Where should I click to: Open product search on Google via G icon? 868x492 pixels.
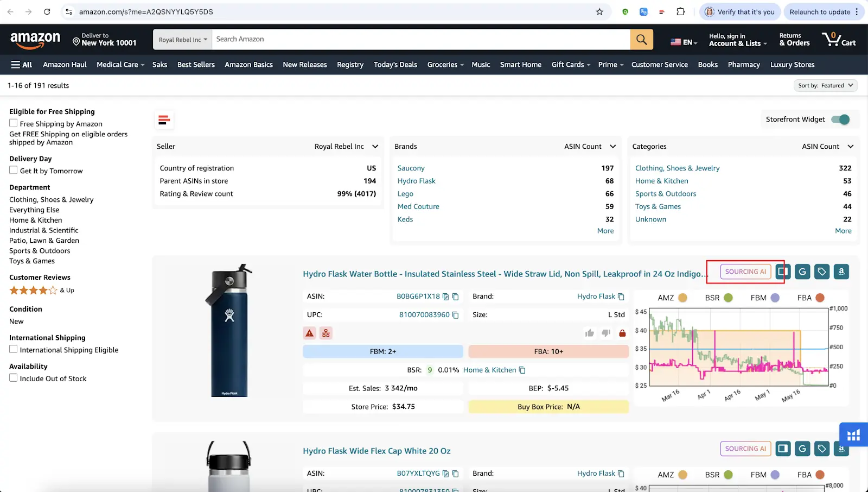coord(802,272)
